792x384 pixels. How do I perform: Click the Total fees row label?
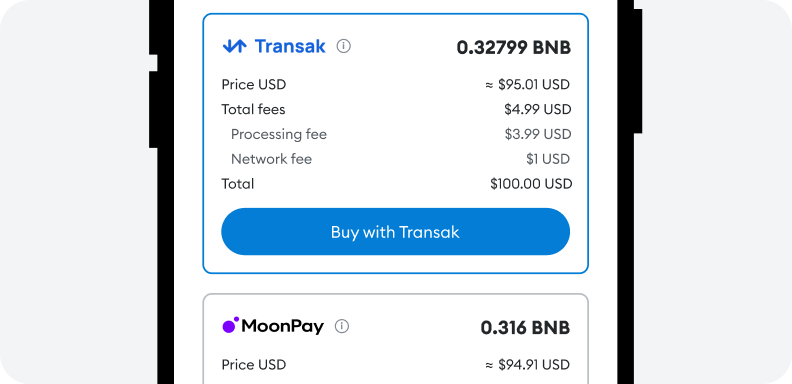pyautogui.click(x=253, y=109)
